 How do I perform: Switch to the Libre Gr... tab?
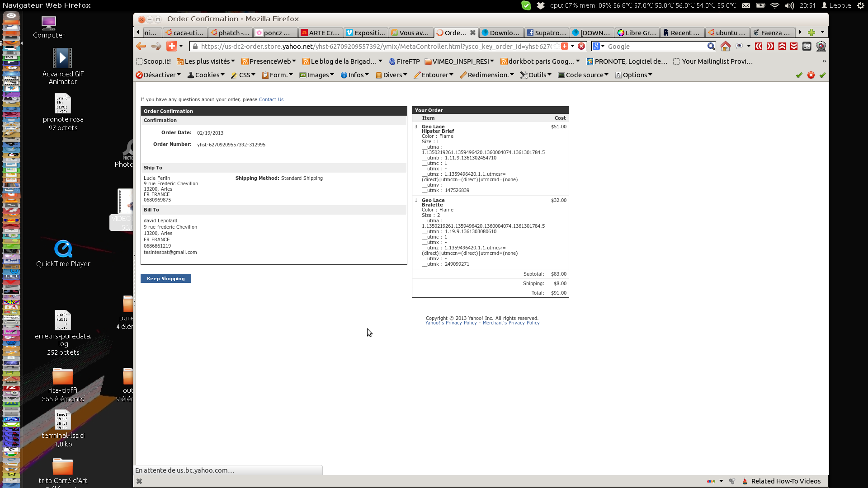(637, 33)
